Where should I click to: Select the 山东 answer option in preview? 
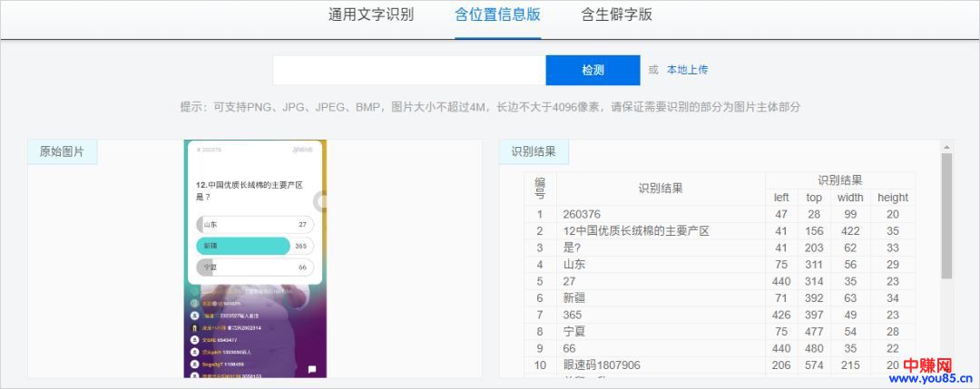pyautogui.click(x=254, y=224)
